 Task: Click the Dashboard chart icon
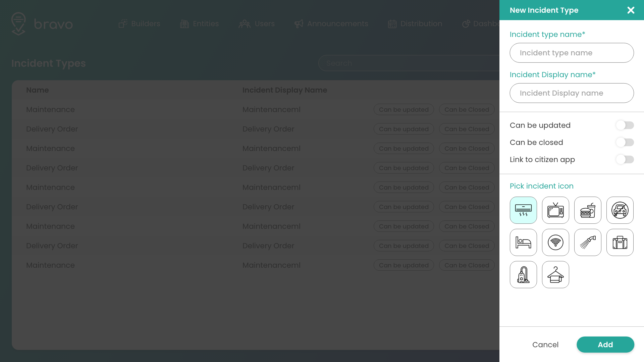466,24
